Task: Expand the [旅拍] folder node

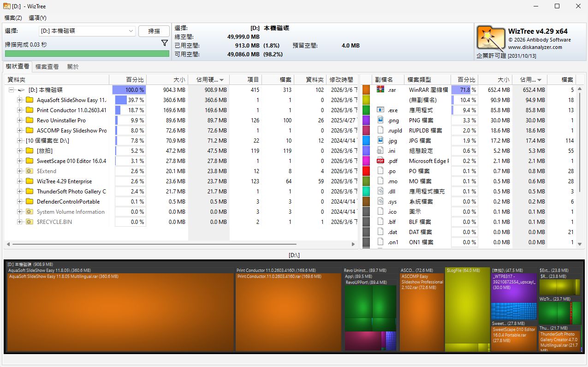Action: click(20, 151)
